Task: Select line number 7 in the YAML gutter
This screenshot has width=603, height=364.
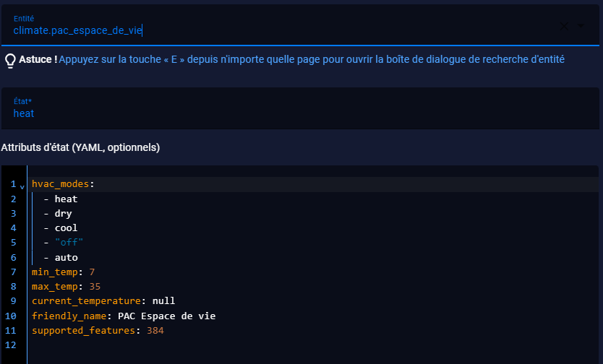Action: click(14, 272)
